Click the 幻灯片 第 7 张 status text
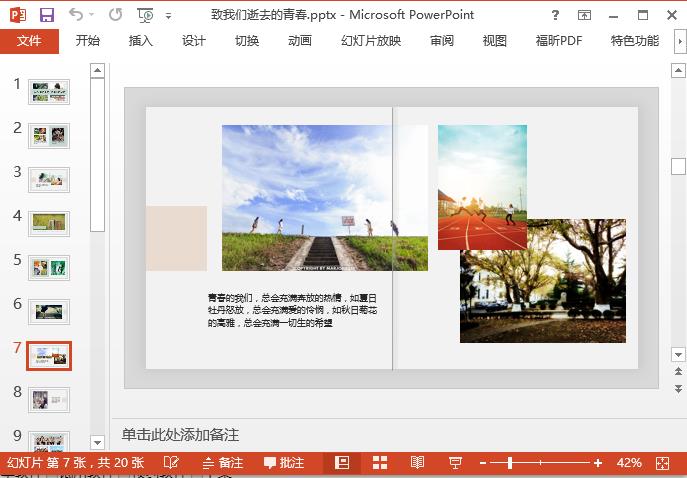This screenshot has width=687, height=478. [x=75, y=463]
